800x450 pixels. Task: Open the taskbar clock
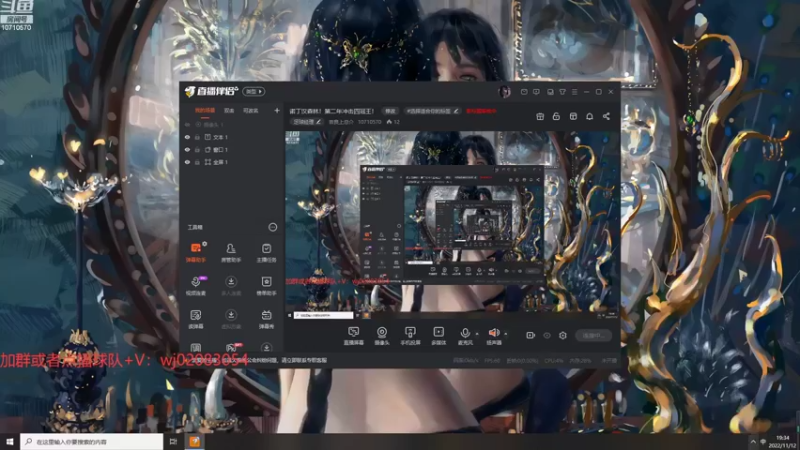point(782,442)
